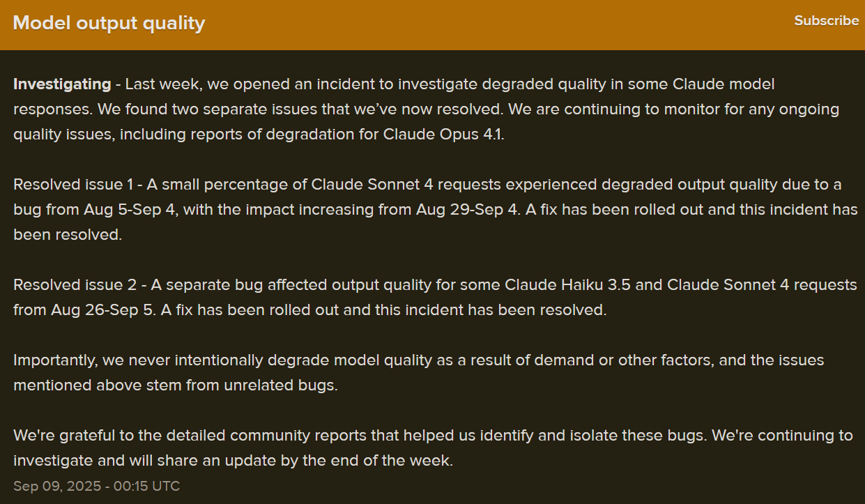Click the Subscribe link in the header
The height and width of the screenshot is (504, 865).
pos(826,21)
